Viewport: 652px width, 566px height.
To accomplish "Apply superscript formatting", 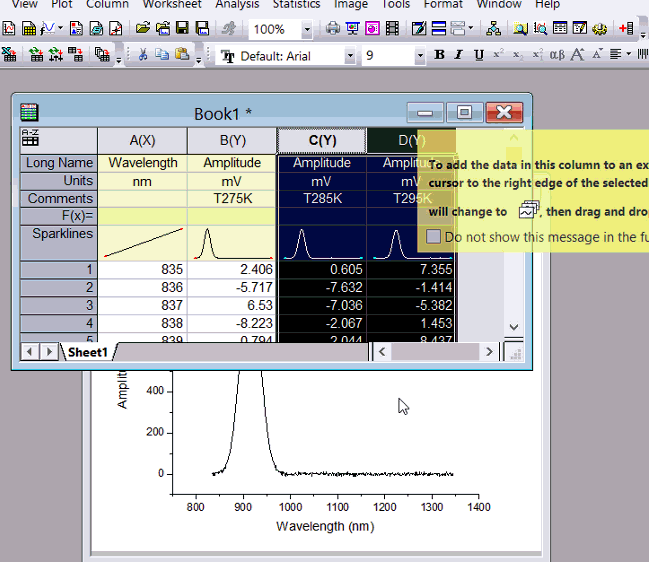I will [x=498, y=54].
